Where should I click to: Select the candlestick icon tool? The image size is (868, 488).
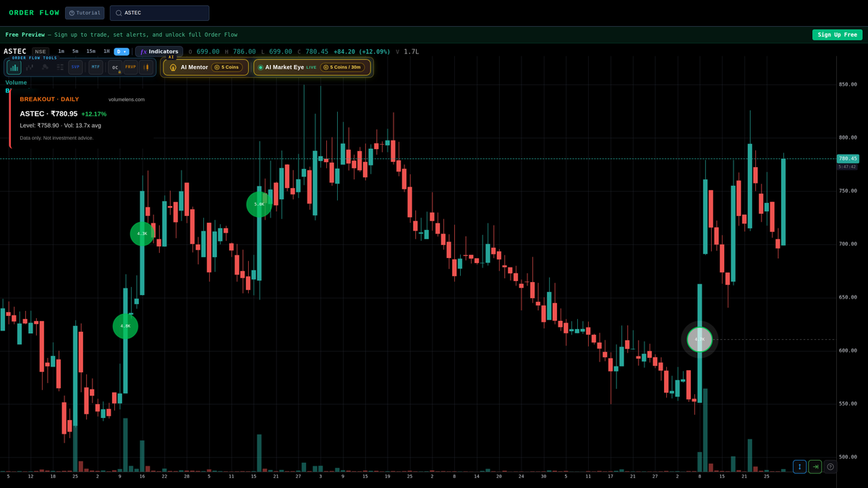[146, 67]
